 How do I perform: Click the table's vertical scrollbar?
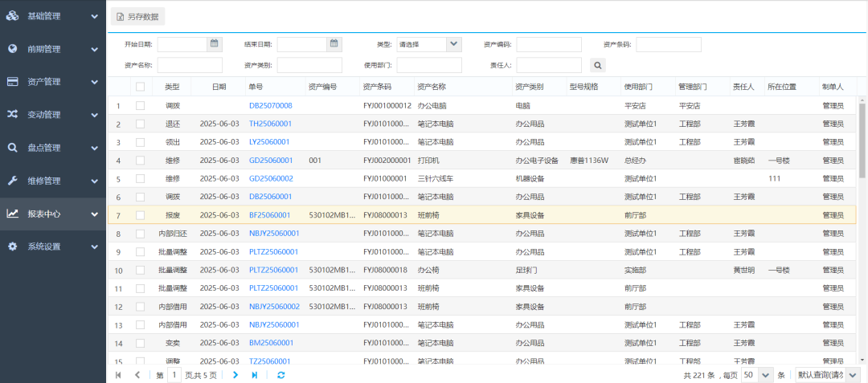(x=862, y=141)
